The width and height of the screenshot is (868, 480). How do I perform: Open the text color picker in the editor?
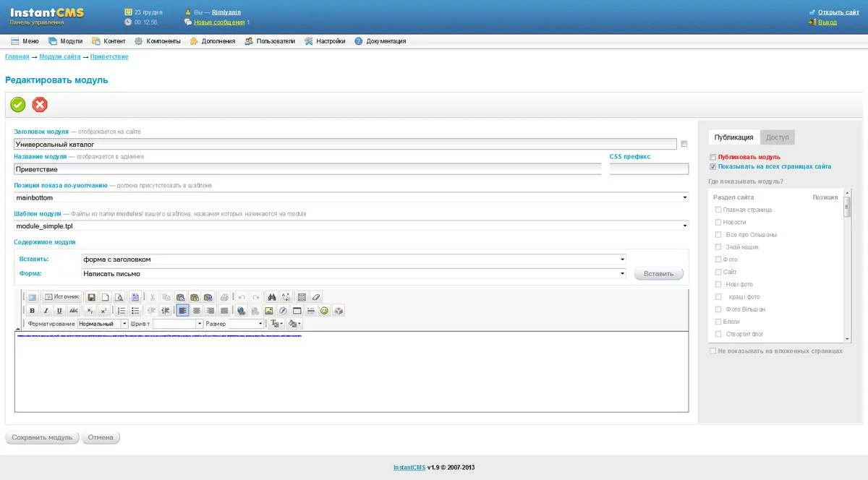[276, 323]
